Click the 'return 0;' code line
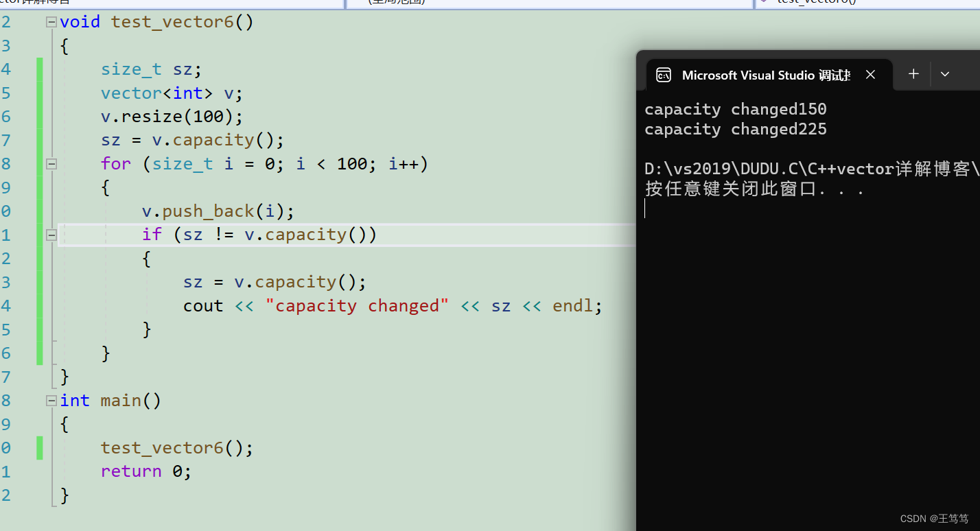 [x=145, y=471]
